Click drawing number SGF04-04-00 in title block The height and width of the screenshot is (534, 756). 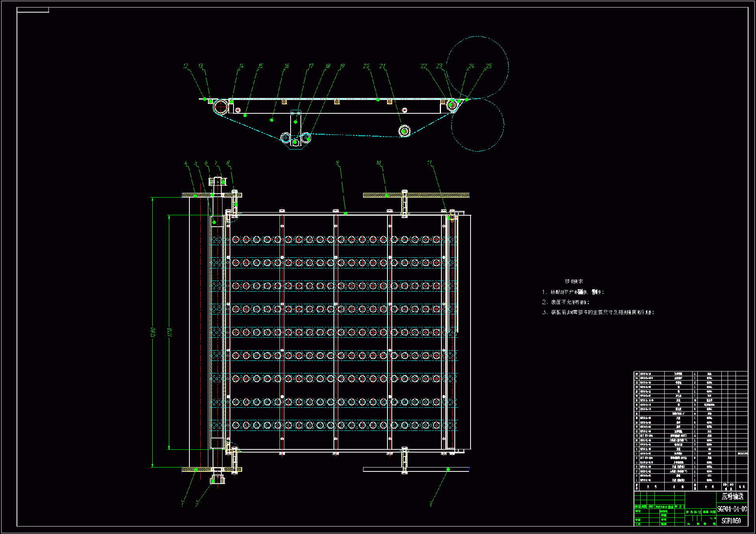(x=732, y=509)
